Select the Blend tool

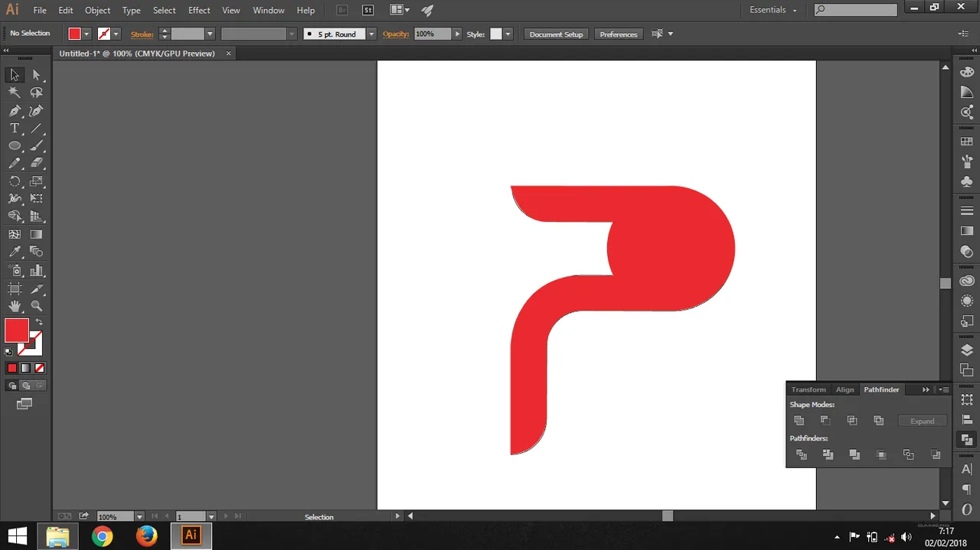click(36, 252)
